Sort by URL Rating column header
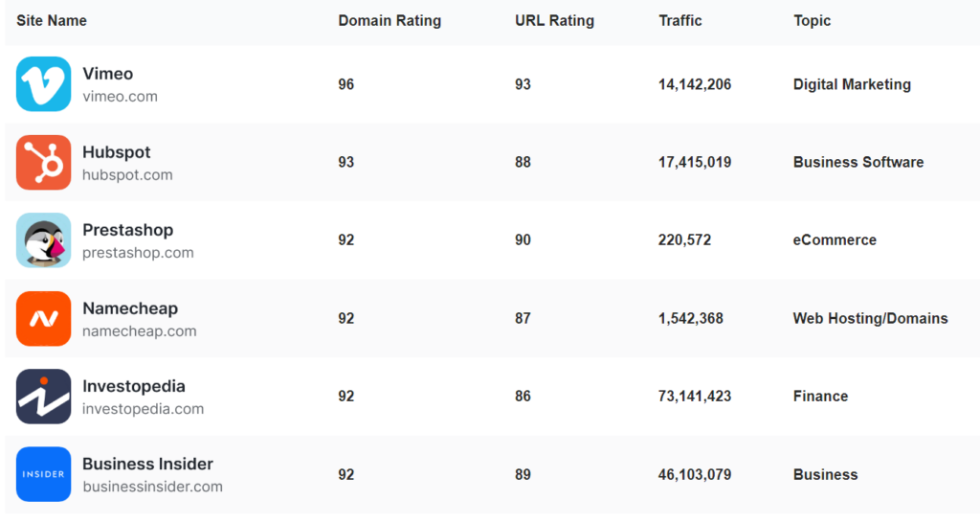Viewport: 980px width, 523px height. (554, 20)
